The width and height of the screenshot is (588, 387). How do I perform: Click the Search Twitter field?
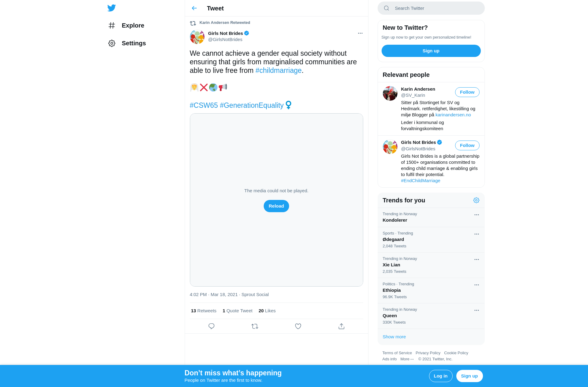(x=431, y=8)
